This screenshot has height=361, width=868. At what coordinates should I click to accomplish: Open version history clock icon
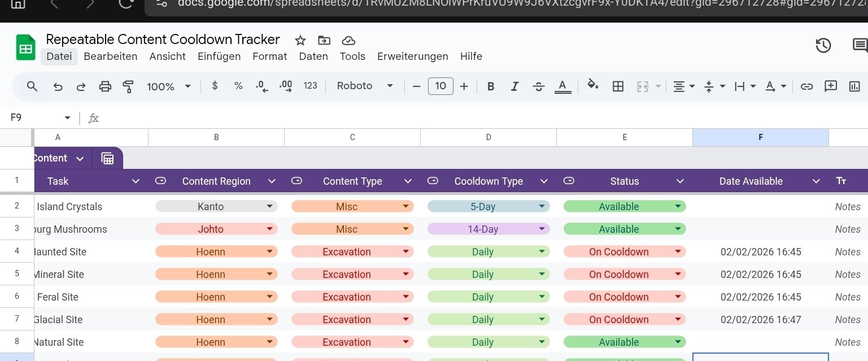[823, 46]
